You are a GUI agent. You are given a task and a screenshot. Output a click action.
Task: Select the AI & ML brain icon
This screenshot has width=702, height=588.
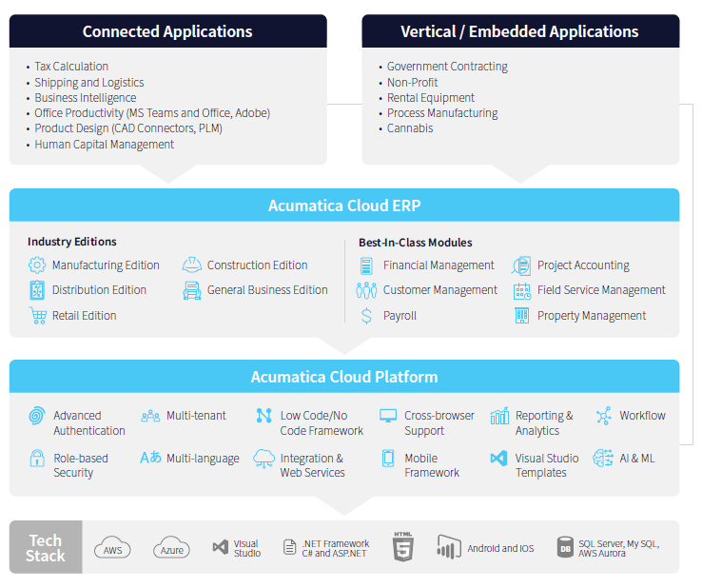tap(603, 459)
